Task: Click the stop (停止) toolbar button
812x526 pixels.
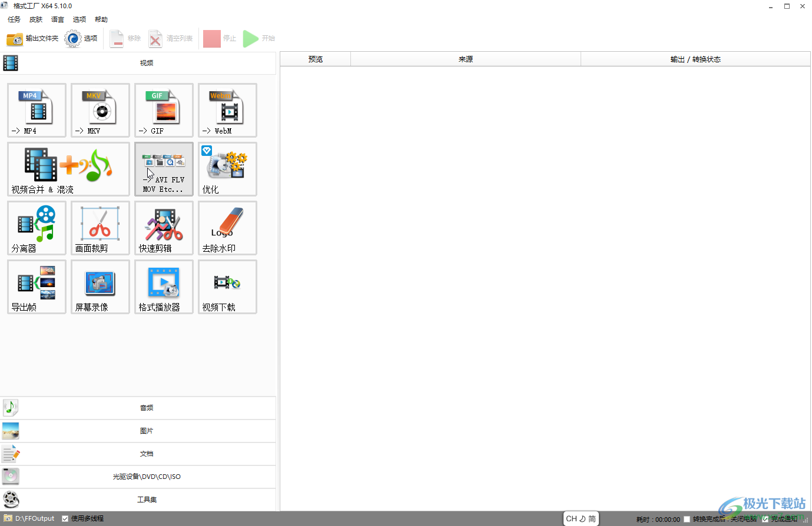Action: [220, 39]
